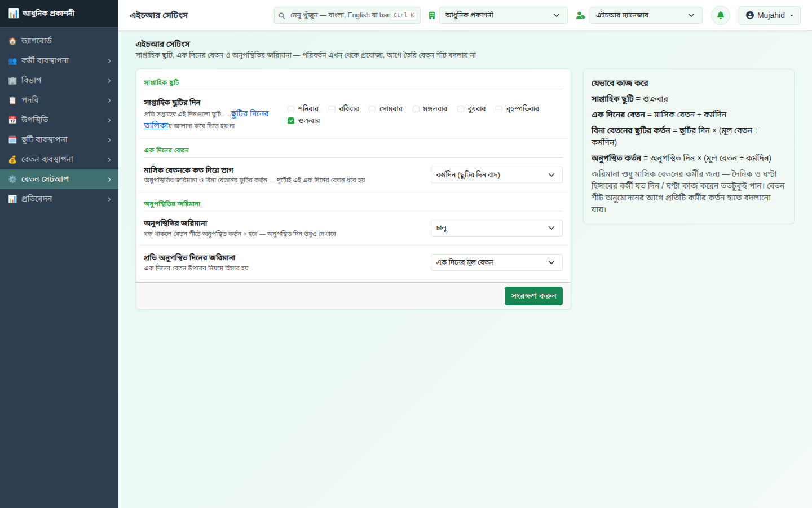Open the Mujahid user menu
812x508 pixels.
[x=770, y=15]
